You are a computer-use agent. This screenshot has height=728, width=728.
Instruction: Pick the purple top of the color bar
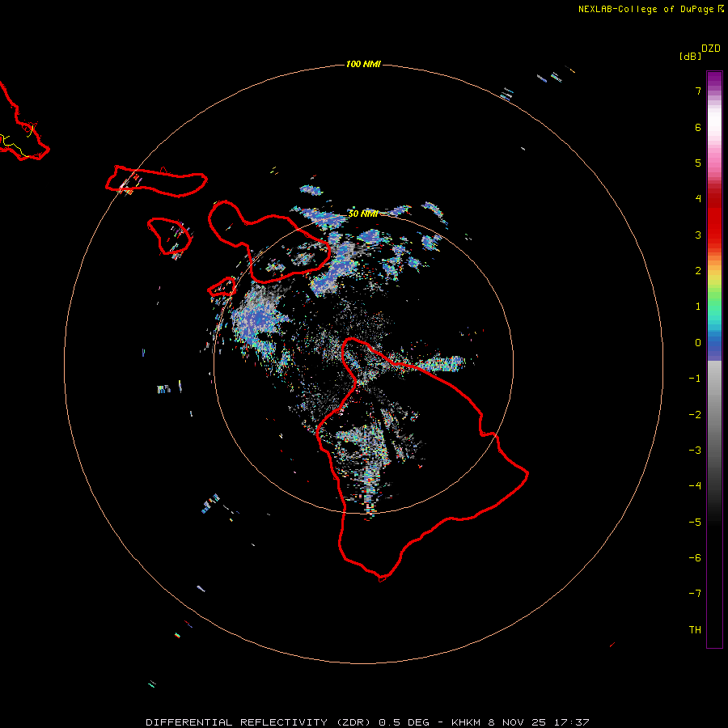(714, 80)
